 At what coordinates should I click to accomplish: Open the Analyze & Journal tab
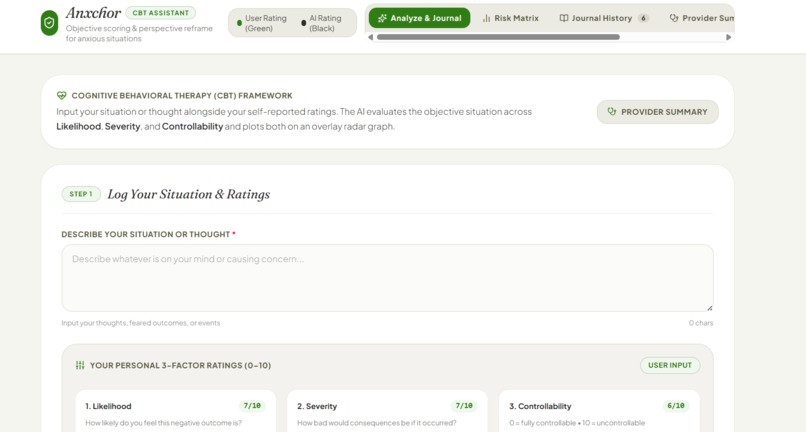pyautogui.click(x=419, y=18)
